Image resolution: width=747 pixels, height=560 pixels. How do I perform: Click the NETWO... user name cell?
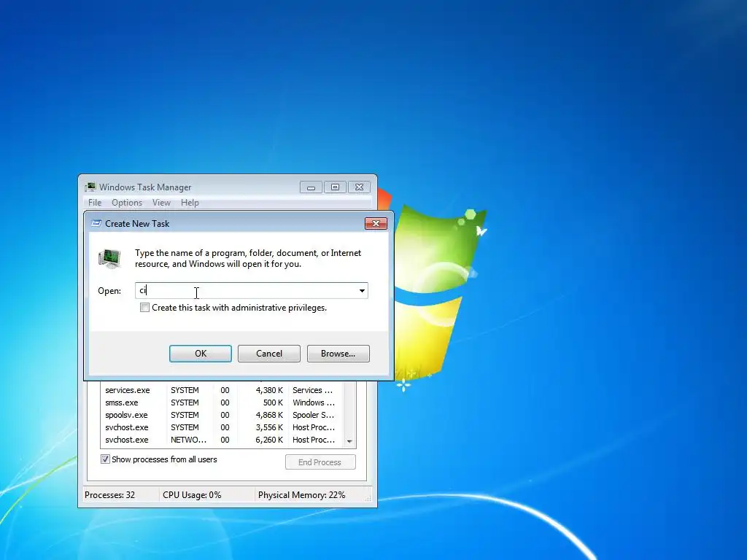pyautogui.click(x=189, y=440)
